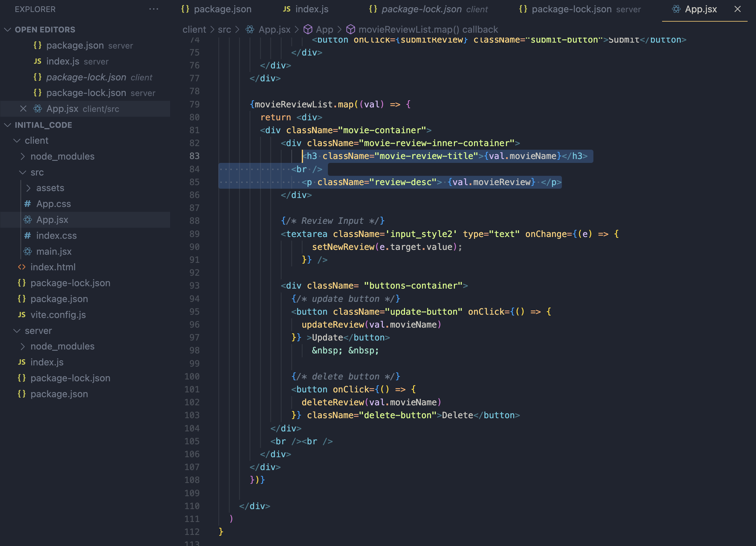Collapse the OPEN EDITORS section
This screenshot has height=546, width=756.
[8, 30]
